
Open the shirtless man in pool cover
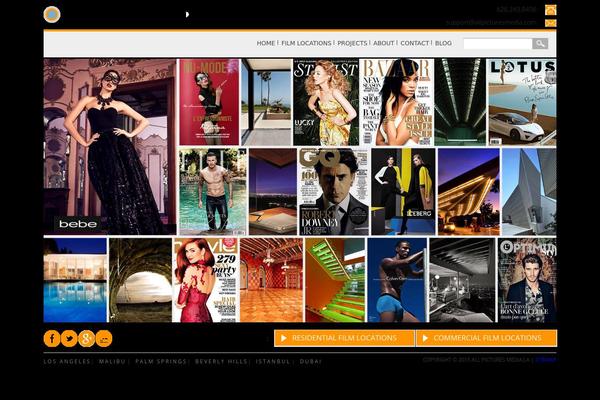coord(213,192)
